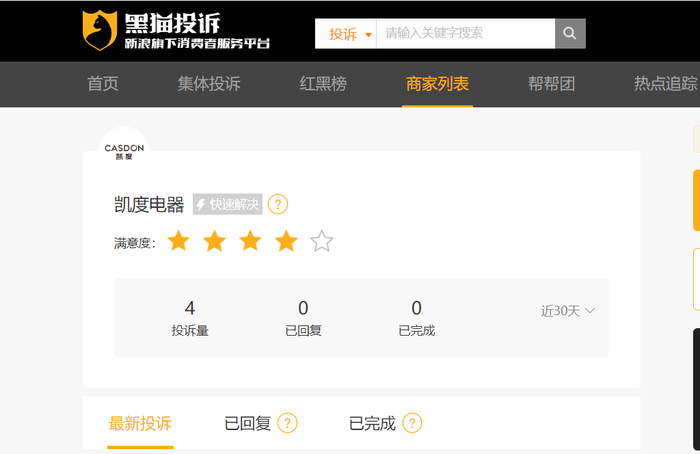Click the first satisfaction star
Viewport: 700px width, 454px height.
179,241
